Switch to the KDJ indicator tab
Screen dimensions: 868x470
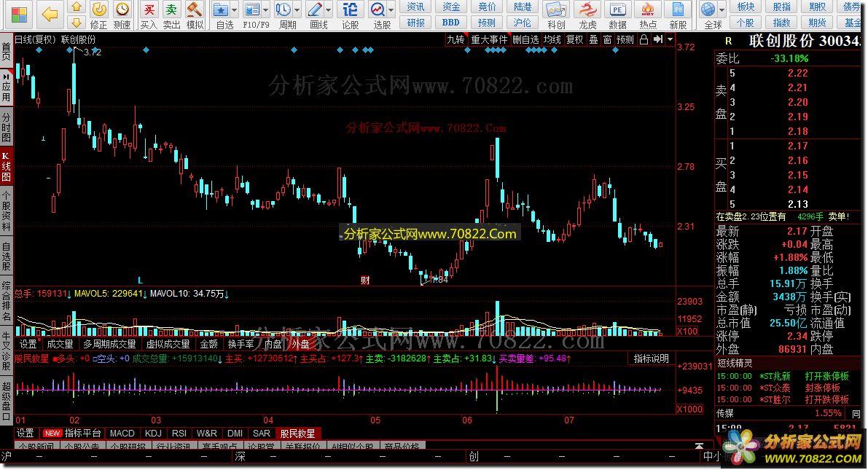tap(153, 434)
